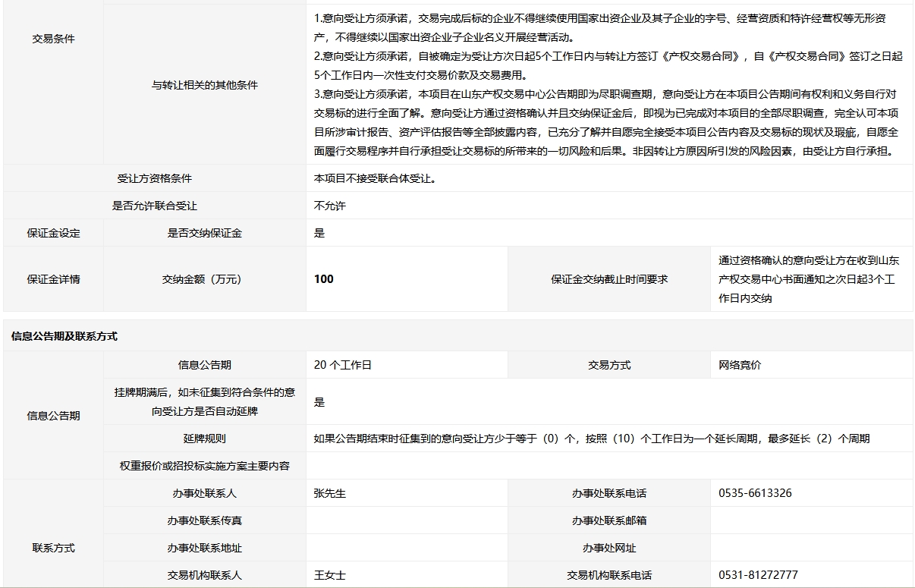Viewport: 915px width, 588px height.
Task: Click the rule text starting '如果公告期结束时'
Action: pos(592,439)
